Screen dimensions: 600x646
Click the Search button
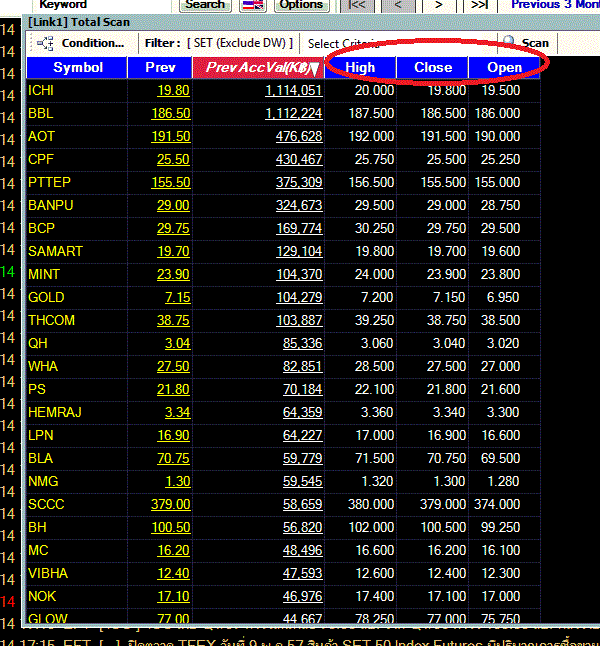click(205, 5)
